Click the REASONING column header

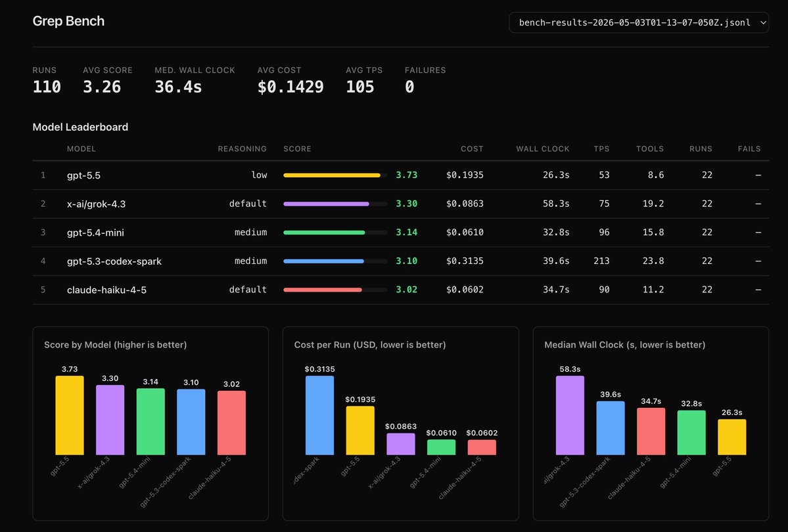pos(243,148)
